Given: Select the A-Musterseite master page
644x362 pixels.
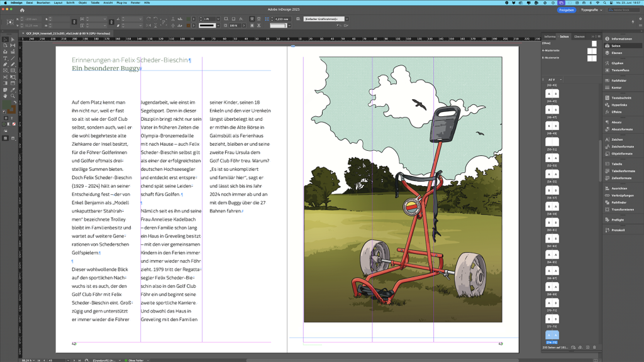Looking at the screenshot, I should [x=550, y=50].
